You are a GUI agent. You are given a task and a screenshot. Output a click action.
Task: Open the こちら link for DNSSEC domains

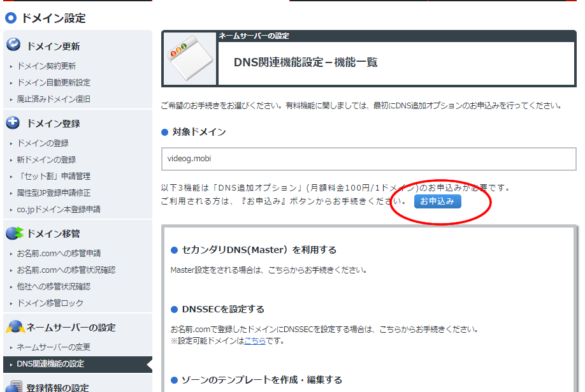[x=255, y=341]
